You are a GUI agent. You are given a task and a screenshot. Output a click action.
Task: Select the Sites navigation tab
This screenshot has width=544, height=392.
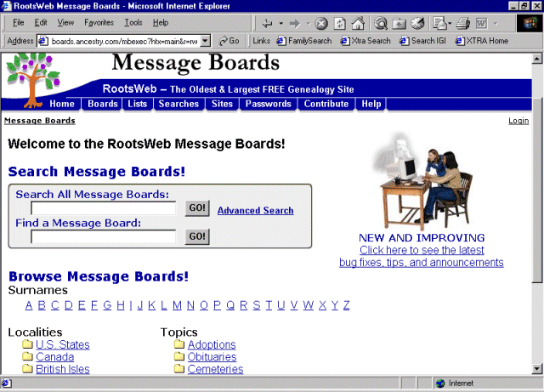tap(222, 104)
